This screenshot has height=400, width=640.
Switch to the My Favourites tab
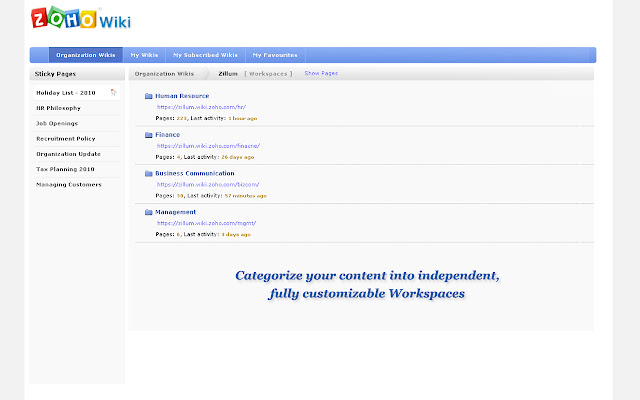click(x=275, y=55)
